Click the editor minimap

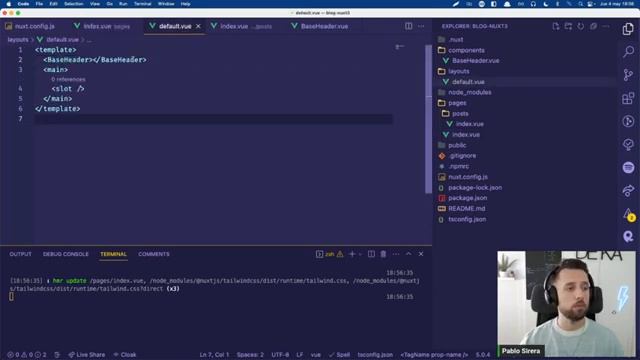[x=400, y=47]
